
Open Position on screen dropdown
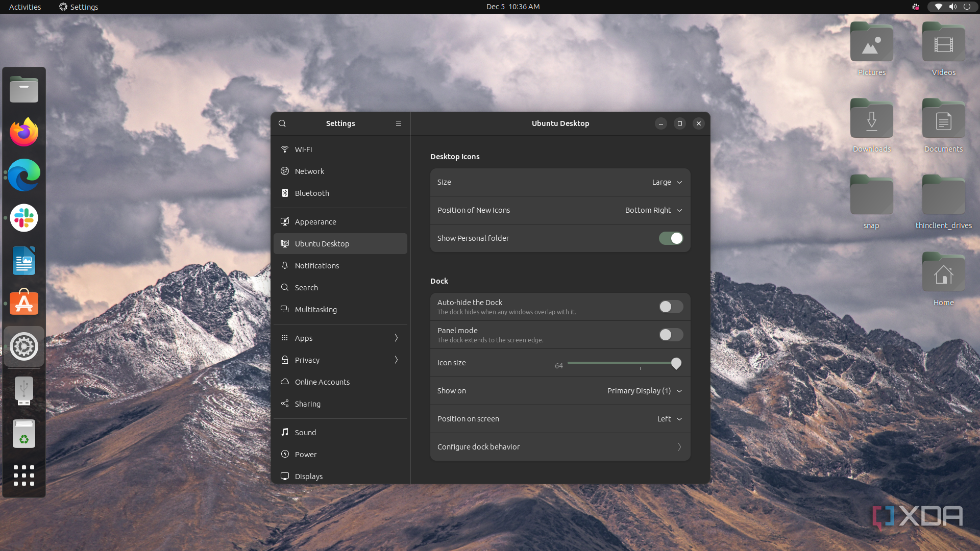669,419
